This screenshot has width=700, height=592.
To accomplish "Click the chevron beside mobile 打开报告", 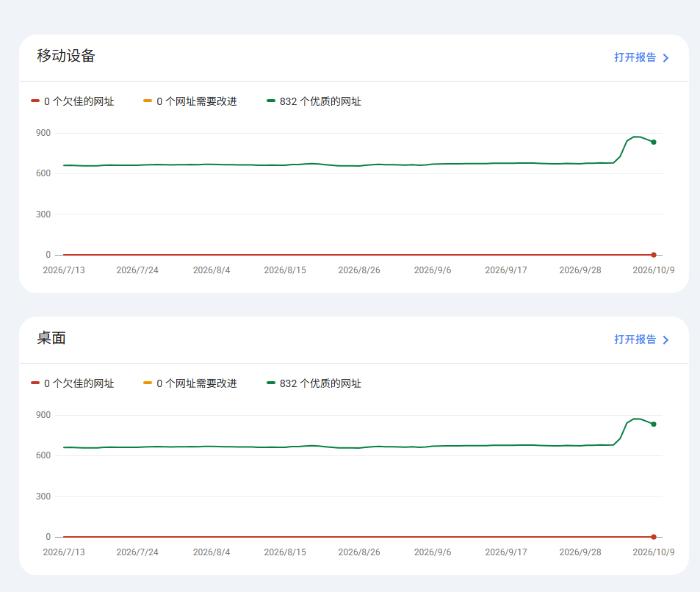I will (x=665, y=58).
